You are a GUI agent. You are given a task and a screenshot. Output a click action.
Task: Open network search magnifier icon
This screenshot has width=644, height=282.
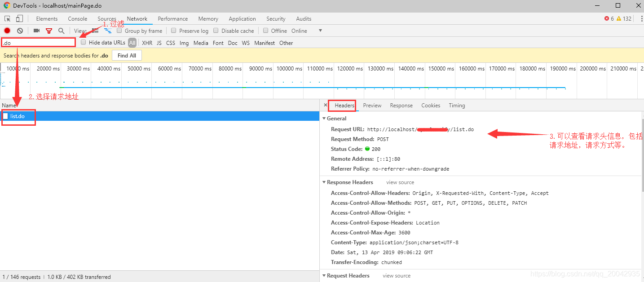coord(62,31)
